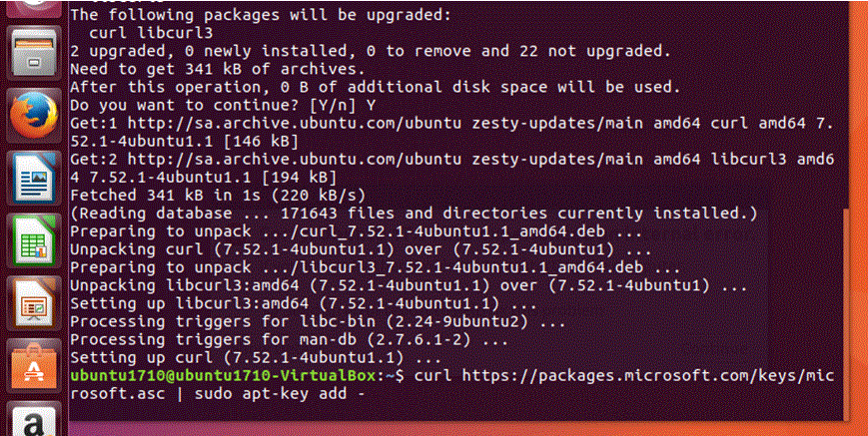This screenshot has width=868, height=436.
Task: Click the "Reading database" output line
Action: point(412,213)
